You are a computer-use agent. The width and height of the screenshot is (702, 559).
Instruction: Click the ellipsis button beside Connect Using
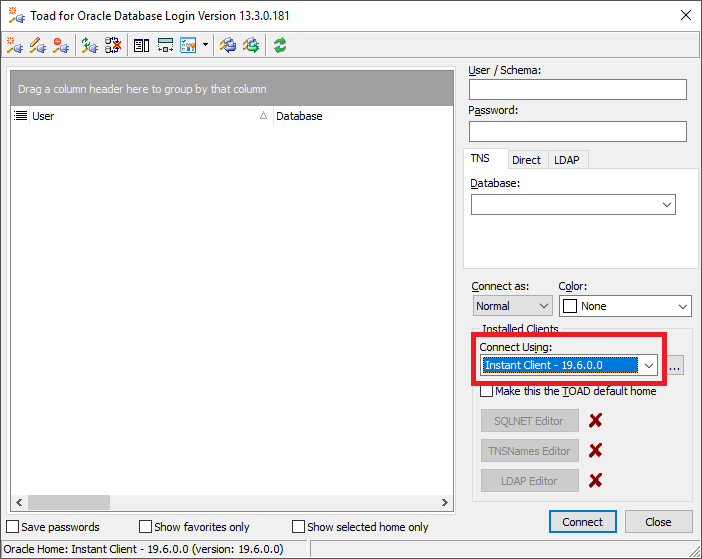675,366
